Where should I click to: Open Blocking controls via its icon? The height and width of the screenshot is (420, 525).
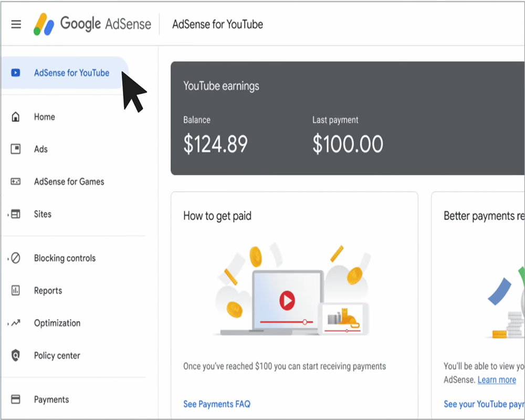[16, 258]
